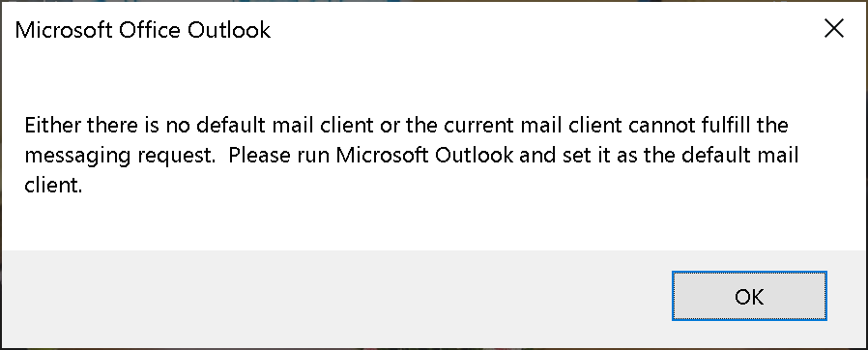Click the word "Office" in the dialog title
This screenshot has height=350, width=868.
pyautogui.click(x=150, y=29)
